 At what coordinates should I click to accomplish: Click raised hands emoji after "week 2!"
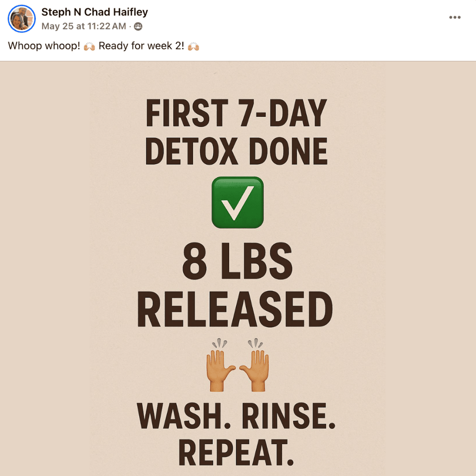pos(193,46)
